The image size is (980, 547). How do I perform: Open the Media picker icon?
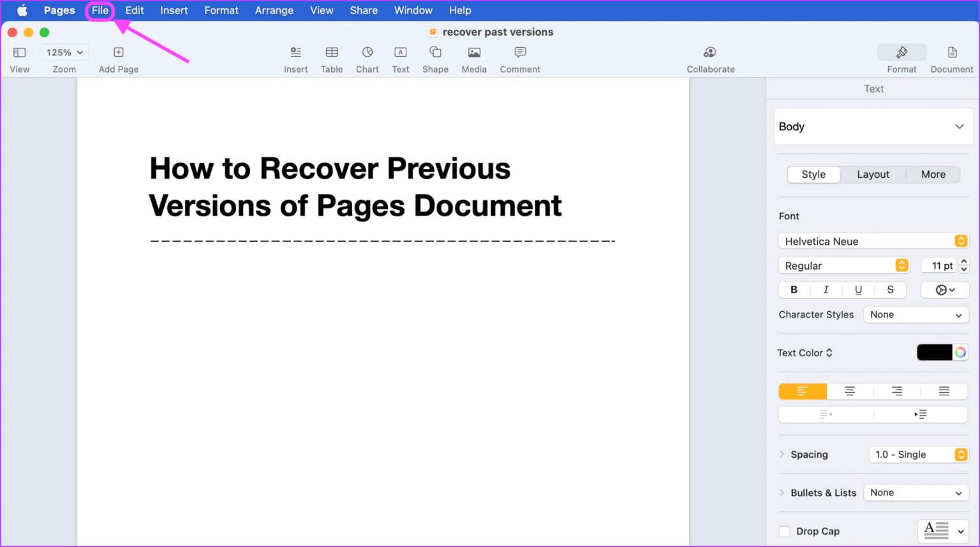(473, 52)
